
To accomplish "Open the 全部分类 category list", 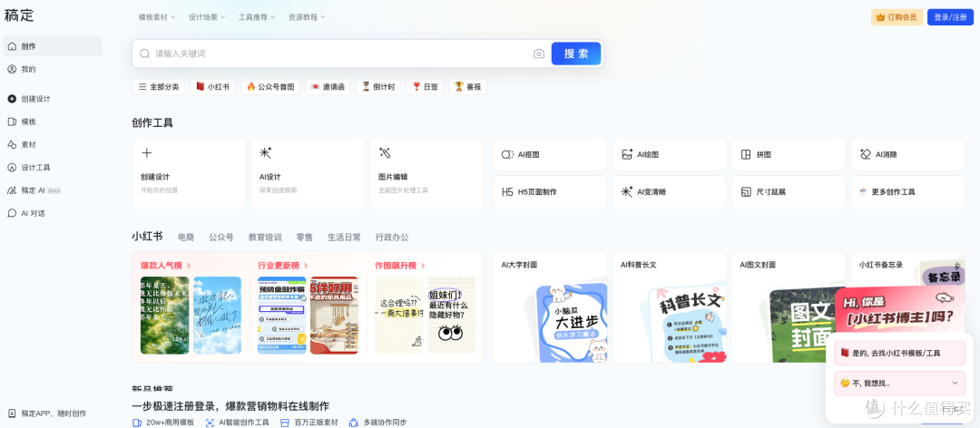I will [x=158, y=87].
